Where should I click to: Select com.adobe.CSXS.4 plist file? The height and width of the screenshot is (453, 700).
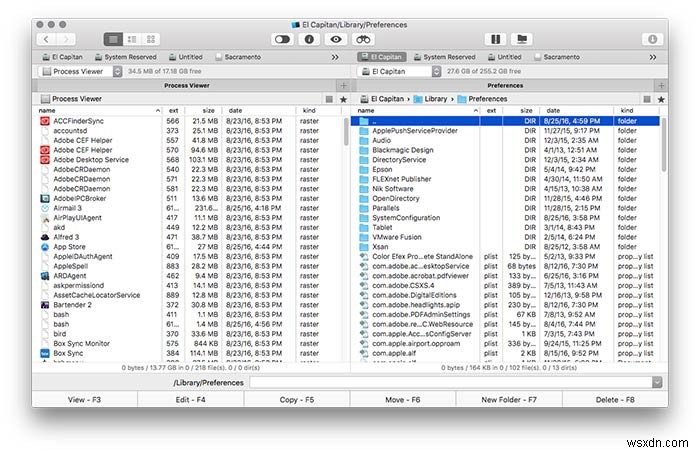pyautogui.click(x=505, y=285)
